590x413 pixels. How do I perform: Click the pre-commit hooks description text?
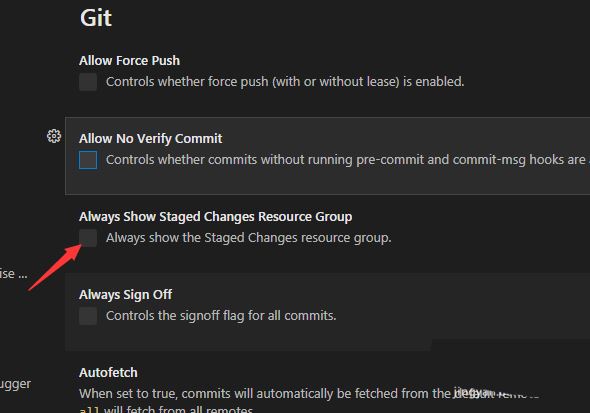tap(348, 160)
